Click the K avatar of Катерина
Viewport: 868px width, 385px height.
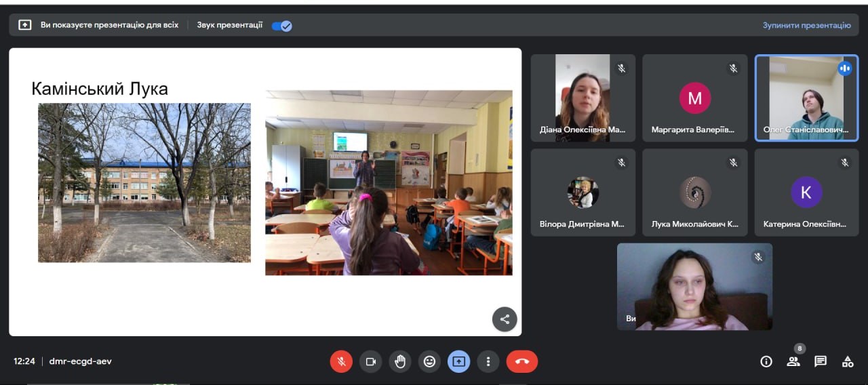[x=806, y=192]
